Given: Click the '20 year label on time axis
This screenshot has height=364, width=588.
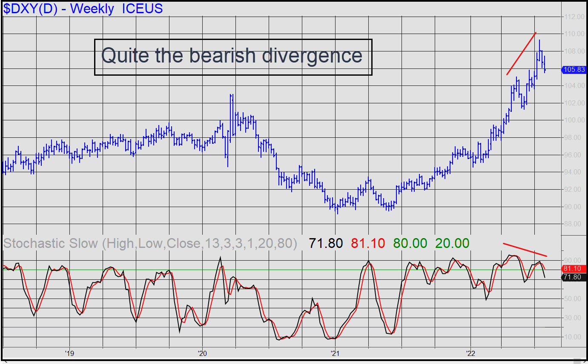Looking at the screenshot, I should (x=202, y=353).
